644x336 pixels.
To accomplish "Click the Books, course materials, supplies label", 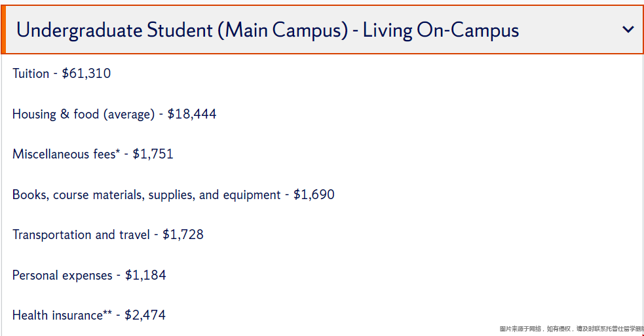I will click(146, 195).
